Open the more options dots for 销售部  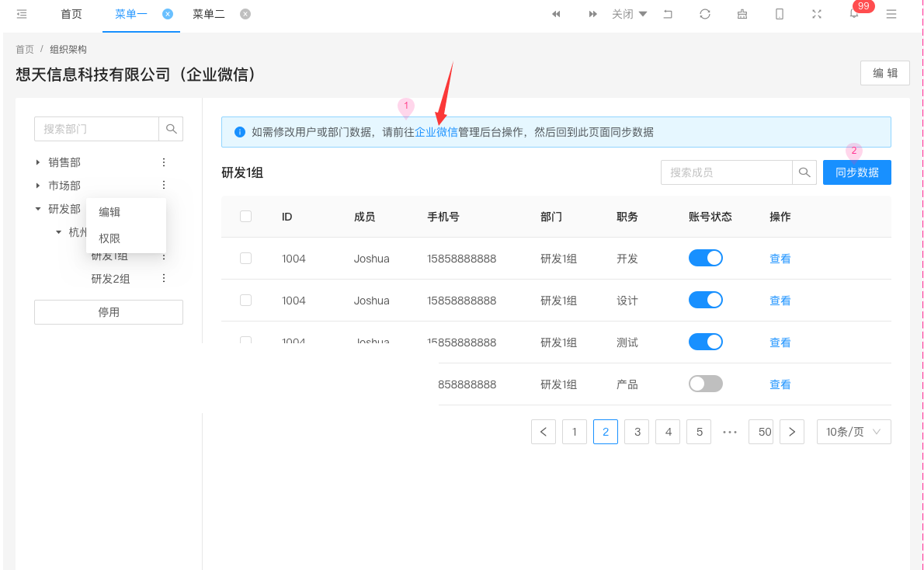pyautogui.click(x=164, y=162)
